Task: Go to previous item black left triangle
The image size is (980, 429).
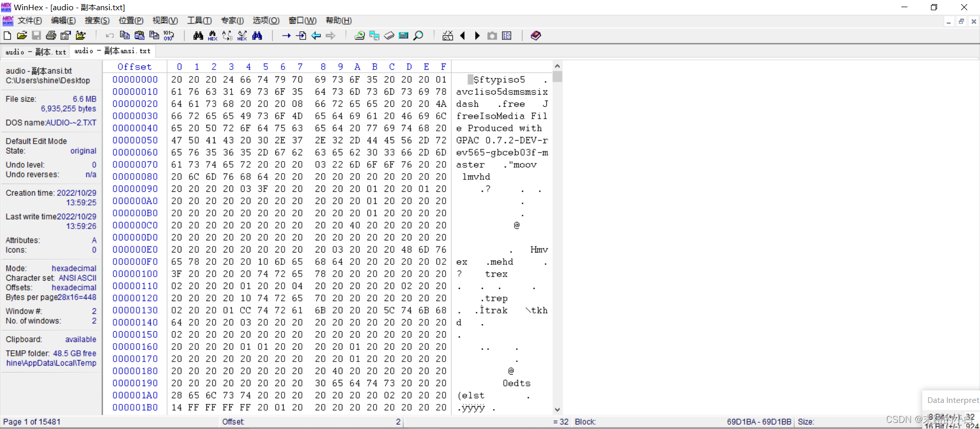Action: (x=462, y=35)
